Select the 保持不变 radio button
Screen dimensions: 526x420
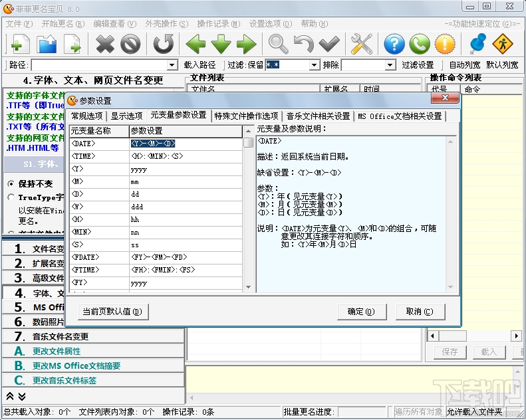tap(11, 183)
